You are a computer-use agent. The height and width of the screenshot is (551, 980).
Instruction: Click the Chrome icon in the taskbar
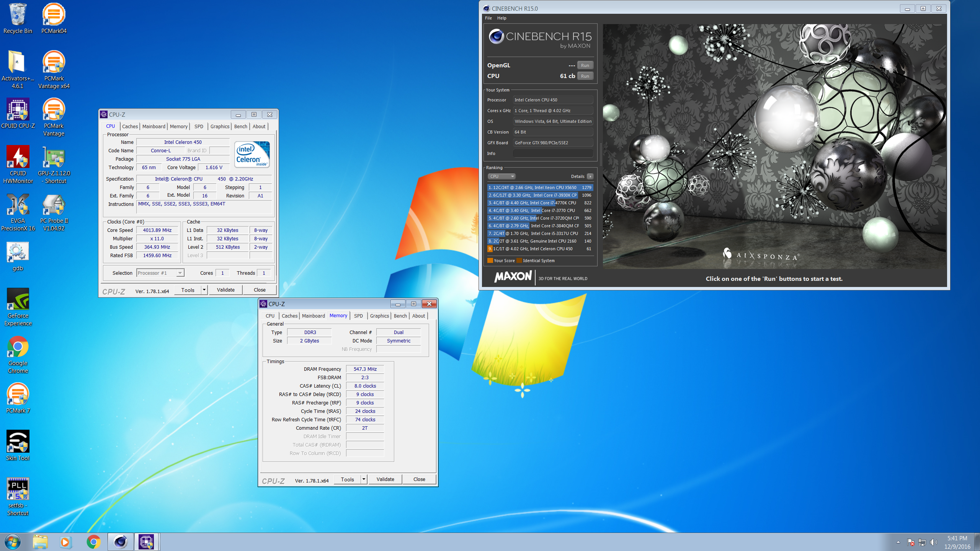[93, 542]
